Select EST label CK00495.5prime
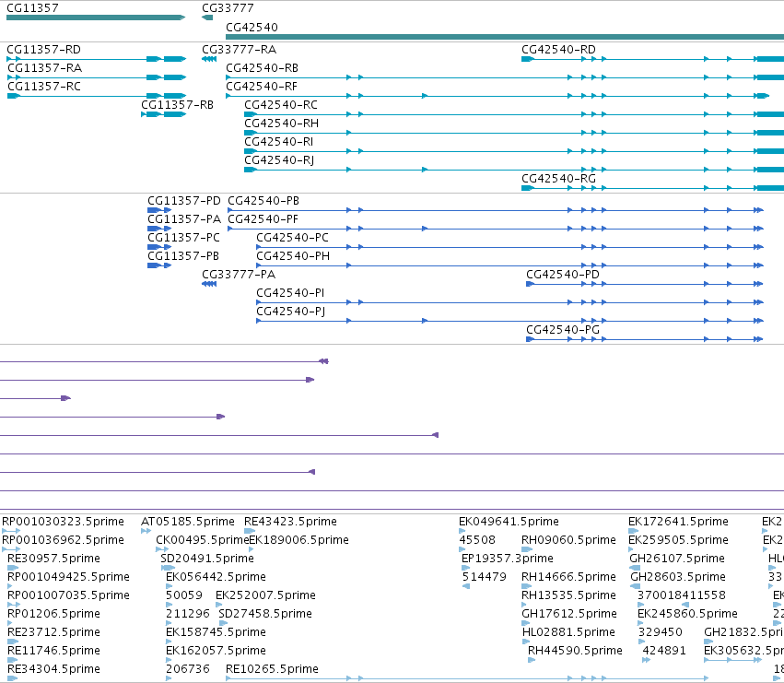Viewport: 784px width, 683px height. pos(203,540)
